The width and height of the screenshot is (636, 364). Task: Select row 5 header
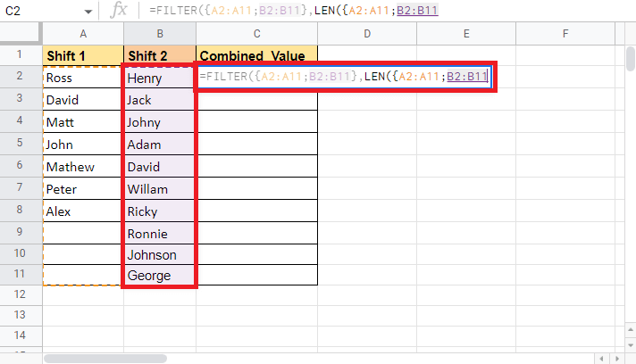pyautogui.click(x=21, y=143)
